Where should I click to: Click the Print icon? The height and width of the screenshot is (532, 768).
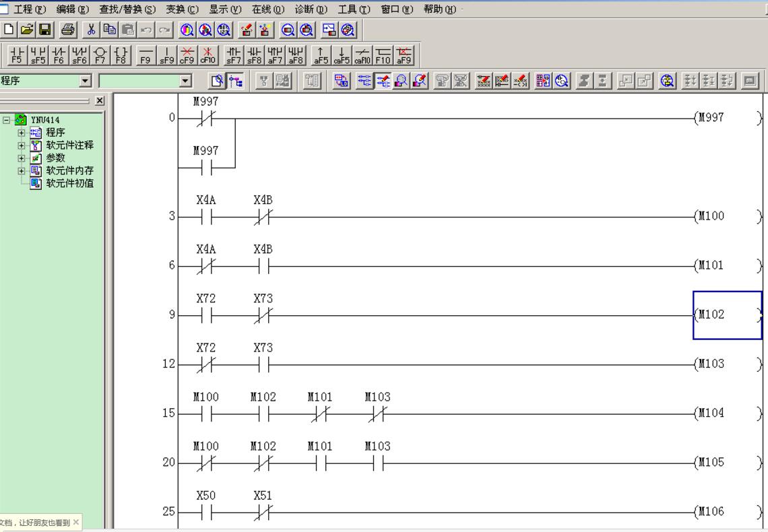point(68,30)
